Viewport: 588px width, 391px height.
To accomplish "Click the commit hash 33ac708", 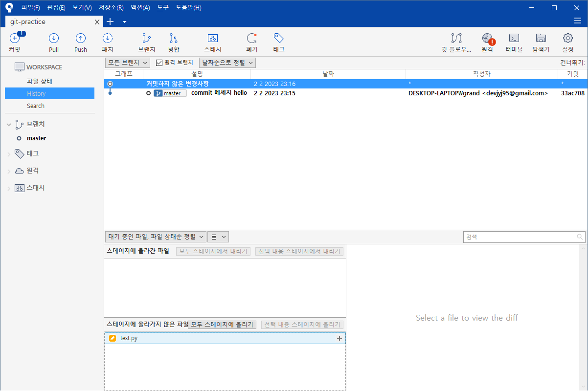I will 573,93.
